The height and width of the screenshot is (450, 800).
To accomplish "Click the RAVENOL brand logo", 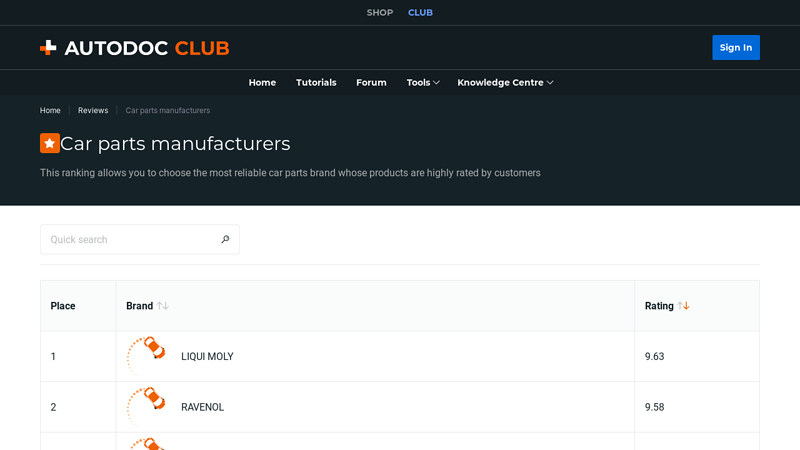I will point(146,407).
